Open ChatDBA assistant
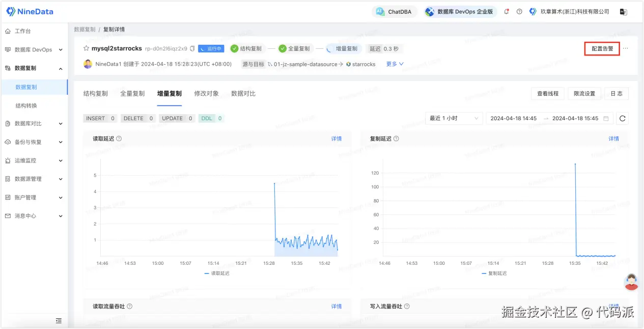 [395, 12]
